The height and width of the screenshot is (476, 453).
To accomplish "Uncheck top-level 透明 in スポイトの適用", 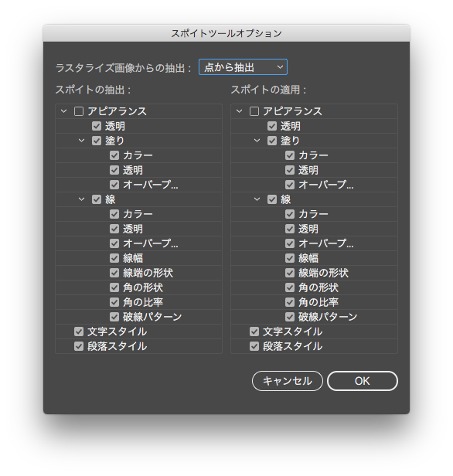I will (272, 126).
